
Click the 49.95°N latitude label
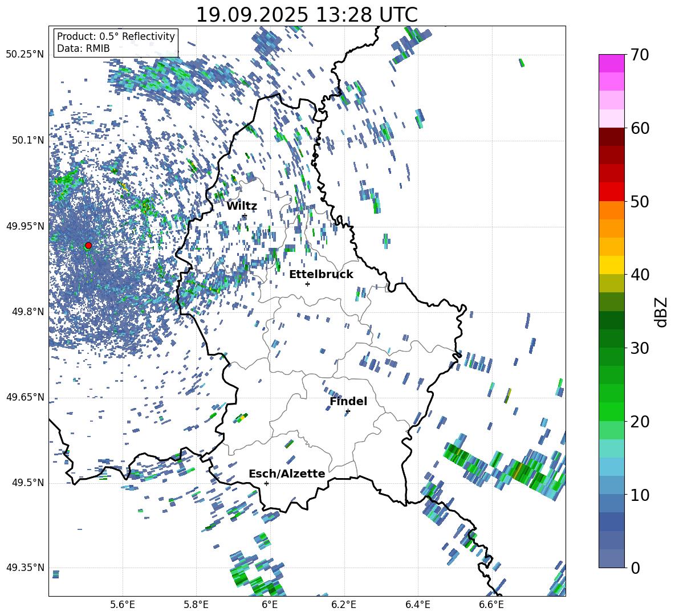click(x=25, y=226)
